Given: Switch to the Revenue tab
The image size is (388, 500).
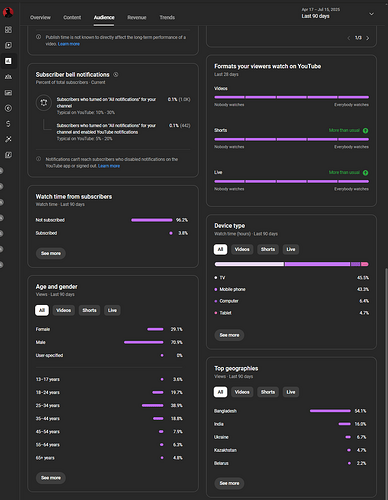Looking at the screenshot, I should point(137,17).
